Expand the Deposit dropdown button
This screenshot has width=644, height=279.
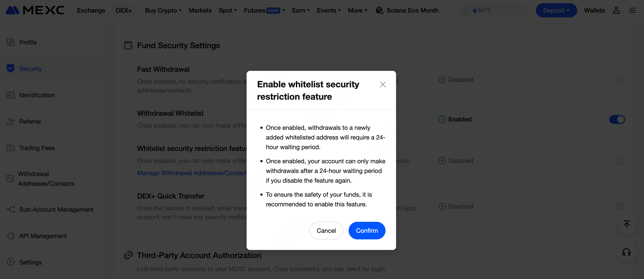(556, 10)
